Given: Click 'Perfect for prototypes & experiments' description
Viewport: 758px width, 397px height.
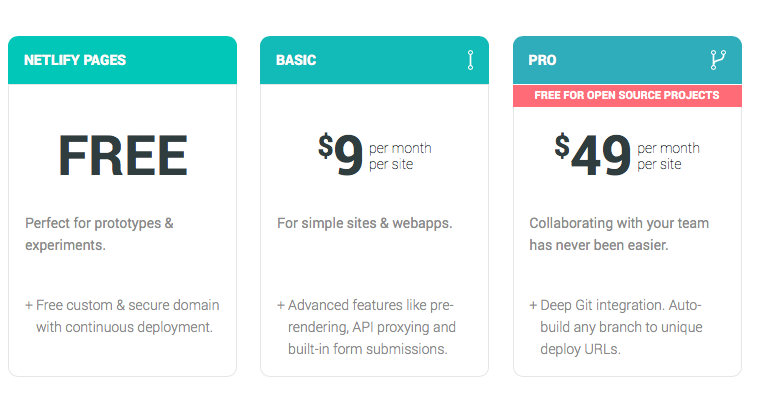Looking at the screenshot, I should 99,234.
